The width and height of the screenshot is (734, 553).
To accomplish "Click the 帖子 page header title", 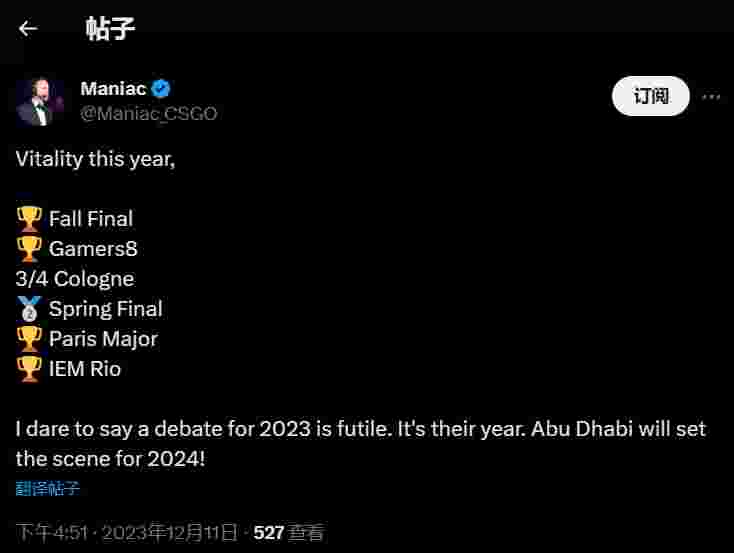I will point(110,28).
